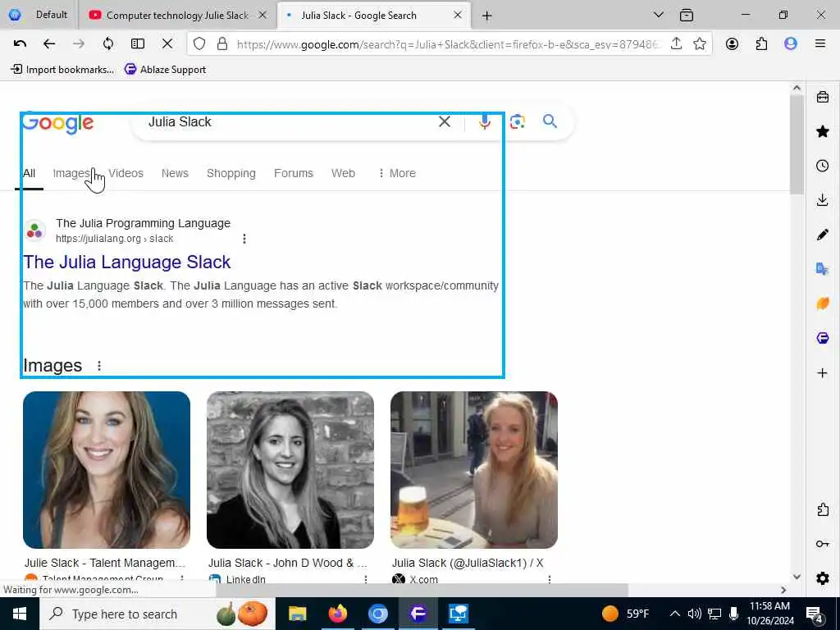The height and width of the screenshot is (630, 840).
Task: Open the list all tabs dropdown arrow
Action: click(659, 15)
